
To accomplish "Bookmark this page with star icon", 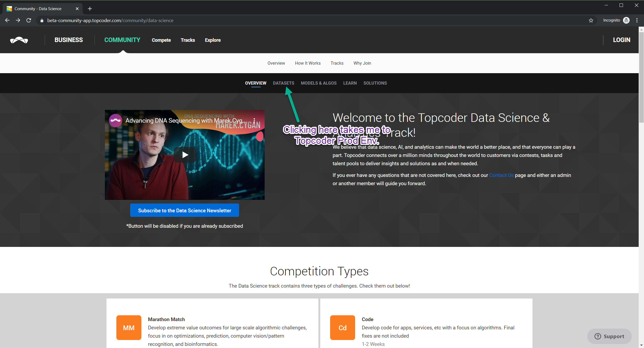I will (x=591, y=20).
